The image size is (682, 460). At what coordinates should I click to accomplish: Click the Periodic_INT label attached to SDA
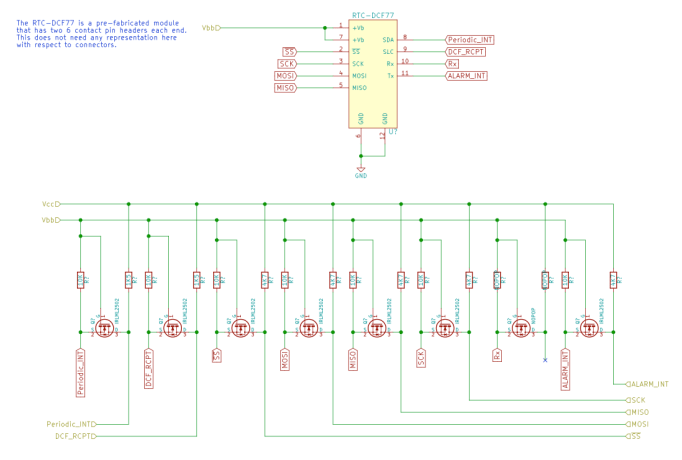click(470, 40)
